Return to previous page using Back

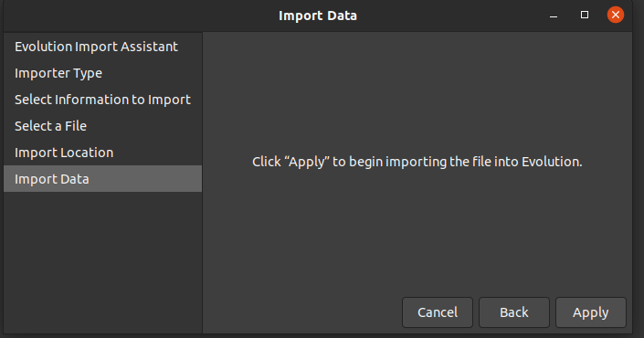(x=513, y=312)
